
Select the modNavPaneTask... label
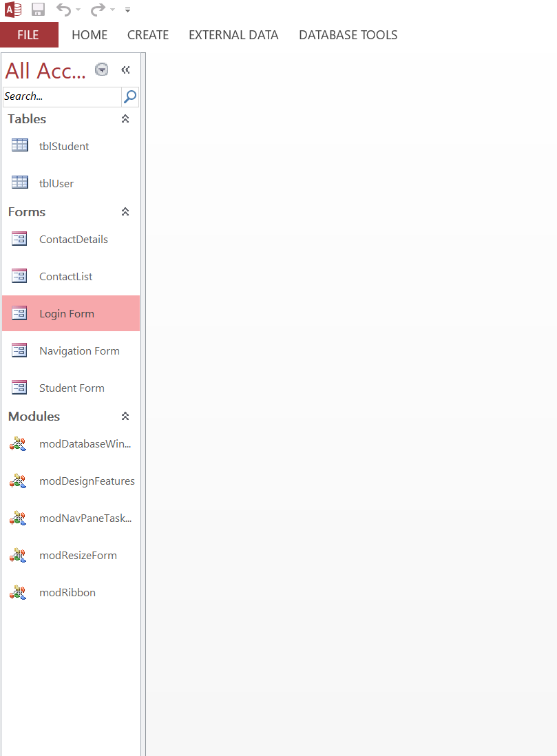coord(85,518)
